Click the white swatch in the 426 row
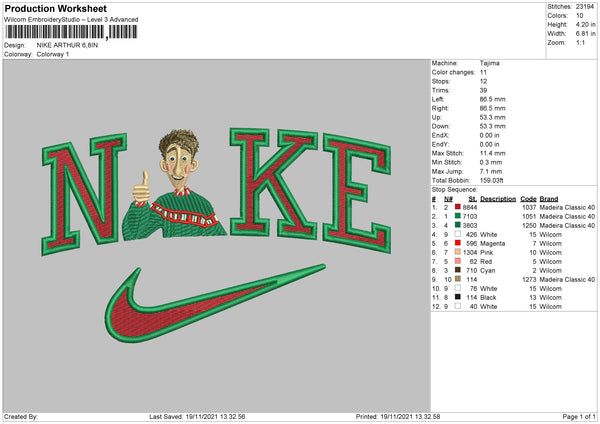 coord(458,234)
